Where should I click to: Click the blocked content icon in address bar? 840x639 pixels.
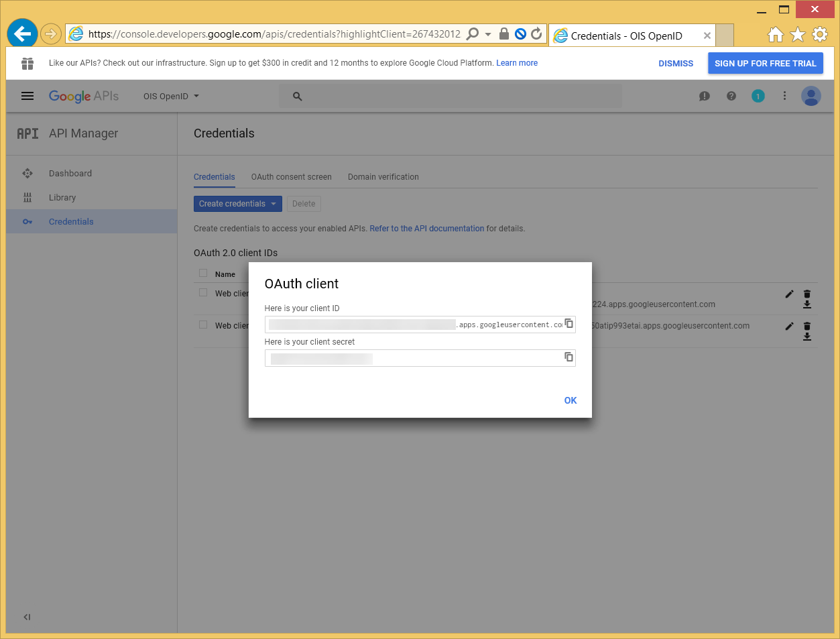pyautogui.click(x=520, y=34)
